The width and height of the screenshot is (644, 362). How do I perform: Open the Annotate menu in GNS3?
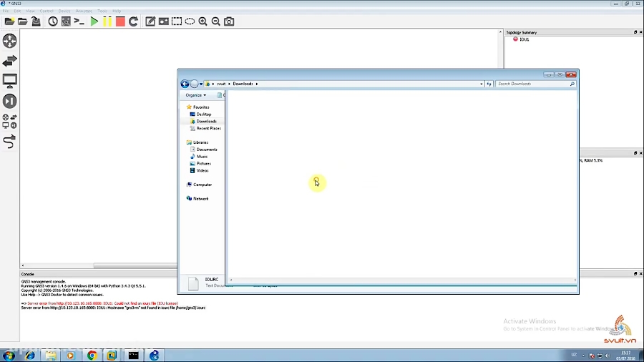coord(84,11)
